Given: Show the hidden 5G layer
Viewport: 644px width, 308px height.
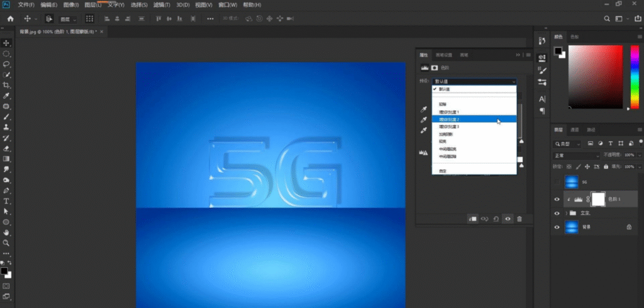Looking at the screenshot, I should [x=557, y=182].
